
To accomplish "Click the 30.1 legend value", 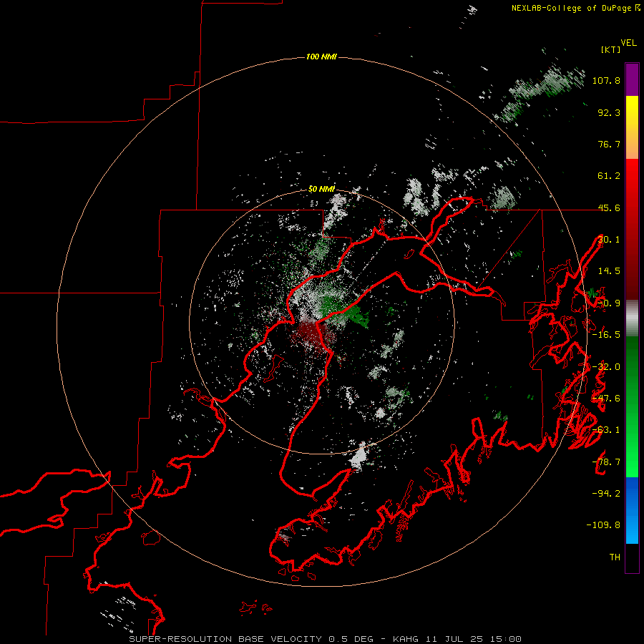I will coord(609,240).
